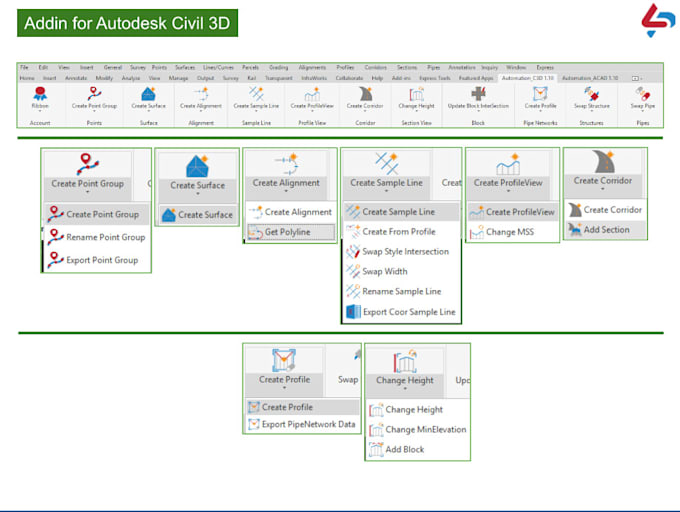The width and height of the screenshot is (680, 512).
Task: Switch to the Collaborate ribbon tab
Action: click(x=349, y=78)
